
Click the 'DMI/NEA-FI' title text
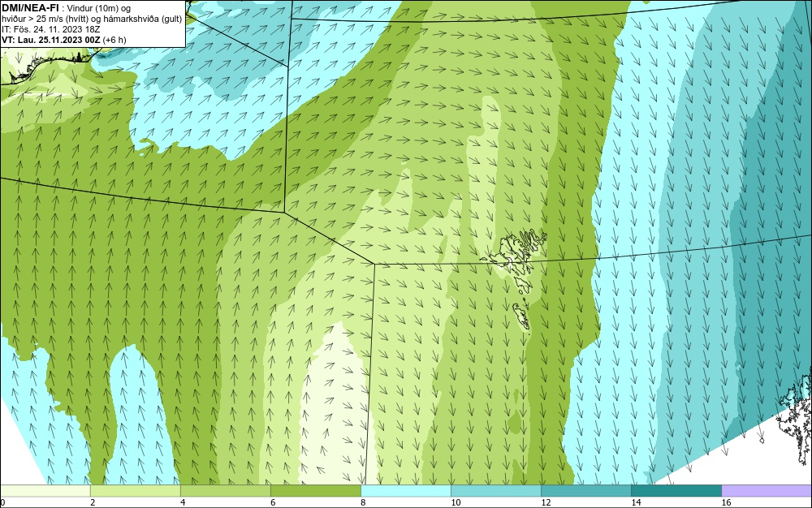click(29, 8)
